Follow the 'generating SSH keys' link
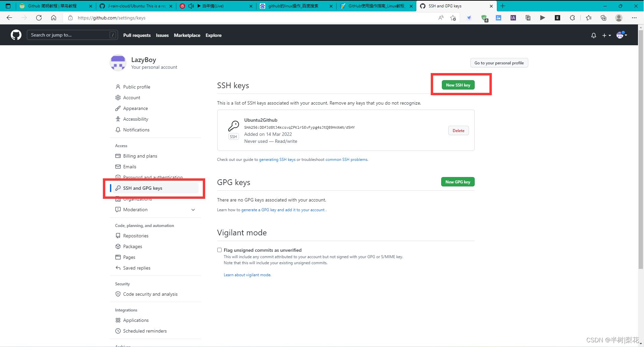 pyautogui.click(x=277, y=160)
